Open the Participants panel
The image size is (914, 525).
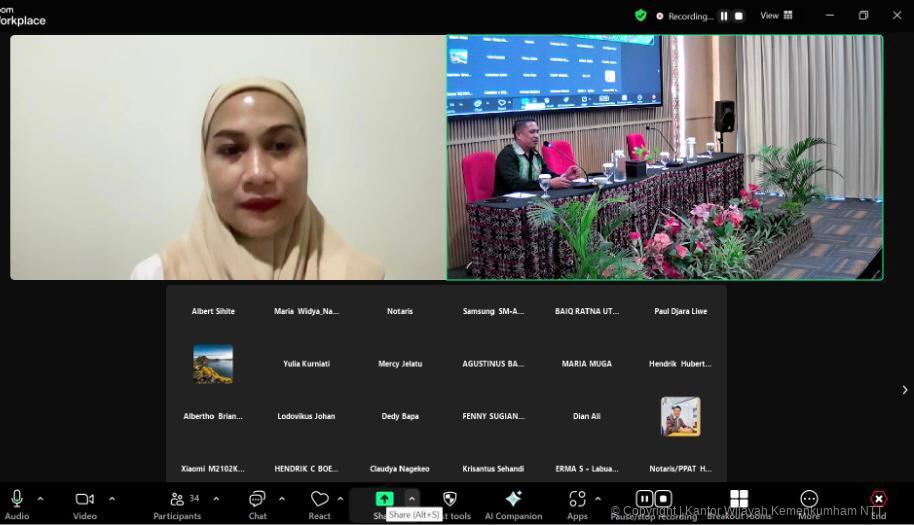click(177, 499)
